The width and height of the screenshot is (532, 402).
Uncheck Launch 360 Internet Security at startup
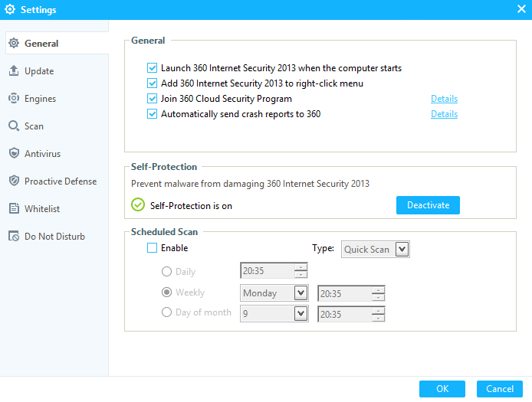[x=152, y=68]
